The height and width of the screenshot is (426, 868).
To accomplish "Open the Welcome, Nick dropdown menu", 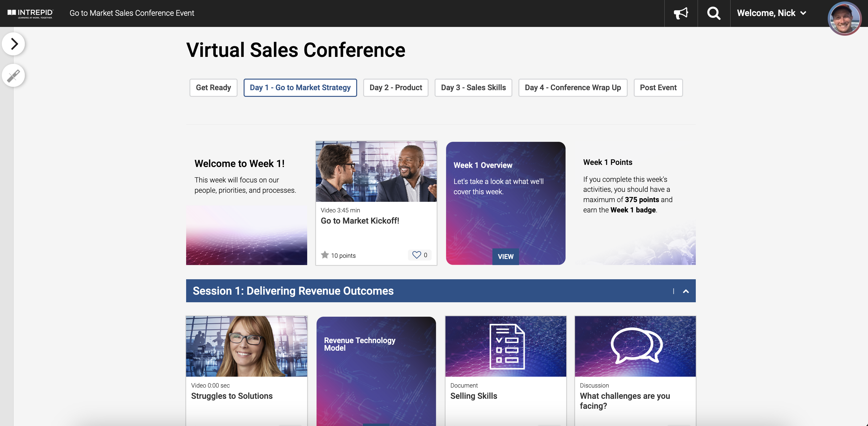I will point(771,14).
